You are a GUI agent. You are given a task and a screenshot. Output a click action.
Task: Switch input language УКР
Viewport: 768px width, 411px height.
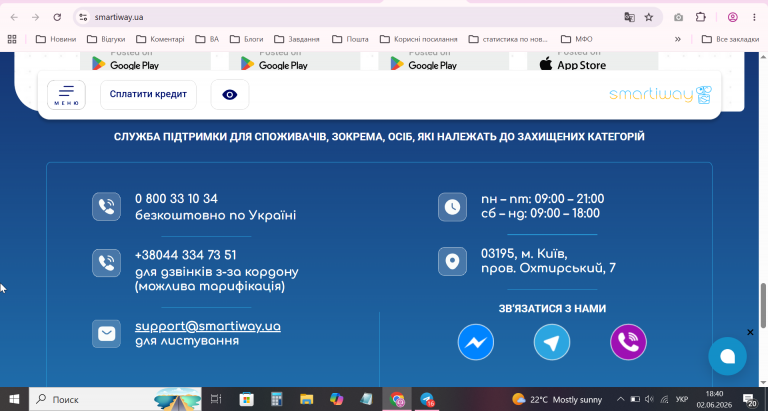[x=682, y=399]
